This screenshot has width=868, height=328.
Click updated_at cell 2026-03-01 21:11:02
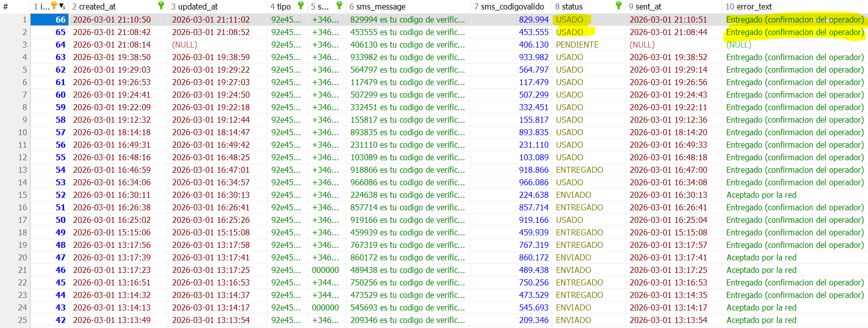click(211, 20)
